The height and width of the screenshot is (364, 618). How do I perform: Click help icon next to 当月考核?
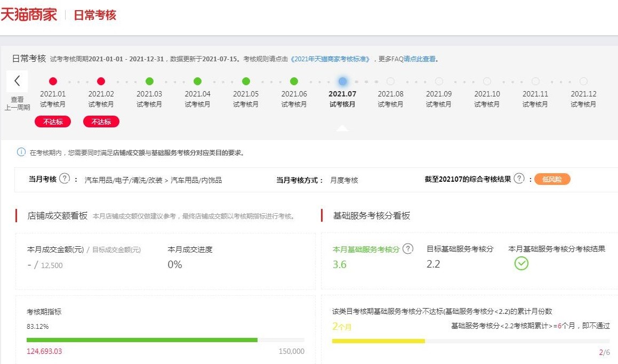click(x=65, y=179)
